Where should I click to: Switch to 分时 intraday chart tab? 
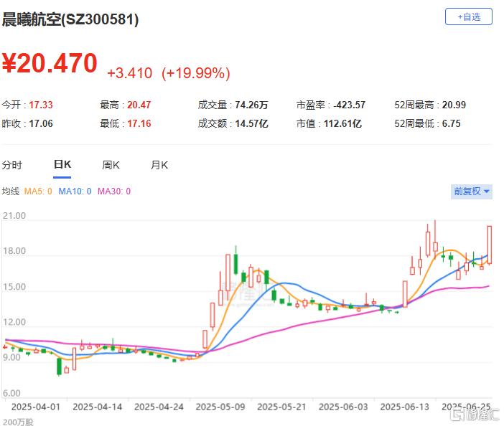point(12,165)
